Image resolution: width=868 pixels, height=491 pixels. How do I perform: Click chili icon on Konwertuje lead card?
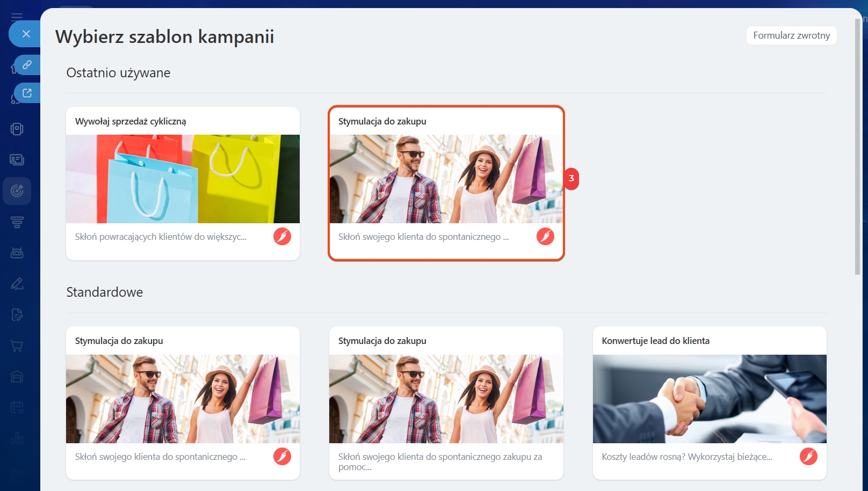[x=808, y=456]
